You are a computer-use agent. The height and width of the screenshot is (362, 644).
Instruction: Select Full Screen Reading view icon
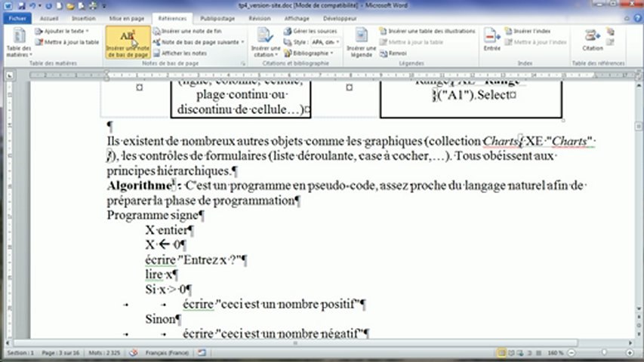511,353
